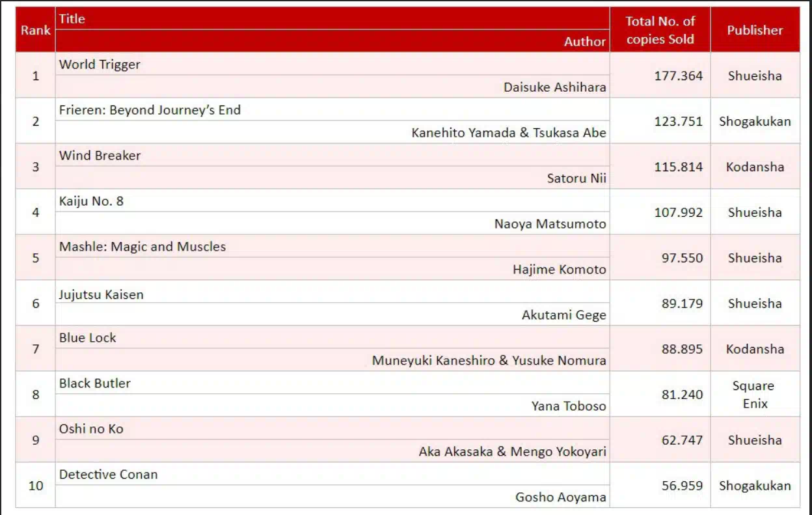Click Muneyuki Kaneshiro & Yusuke Nomura author cell

click(x=332, y=360)
